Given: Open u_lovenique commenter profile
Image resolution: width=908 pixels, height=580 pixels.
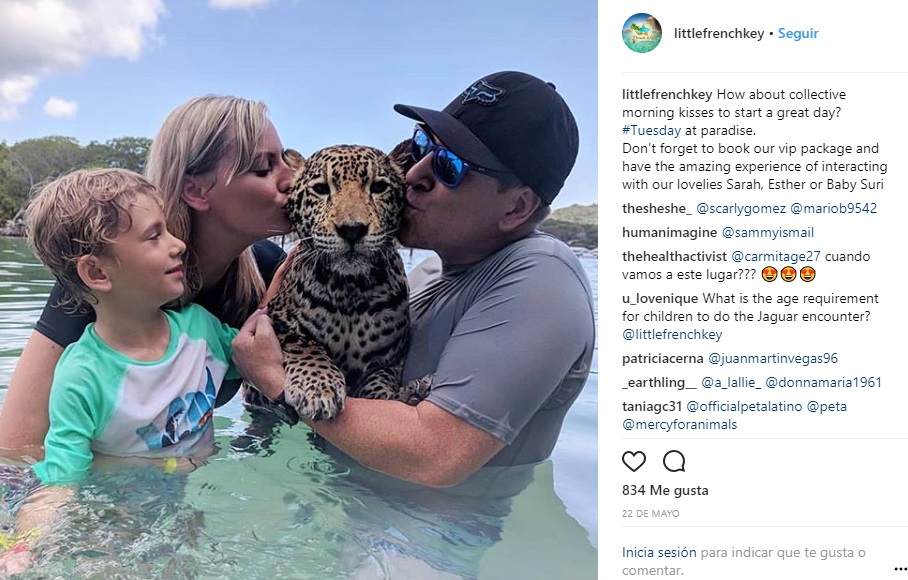Looking at the screenshot, I should 660,299.
